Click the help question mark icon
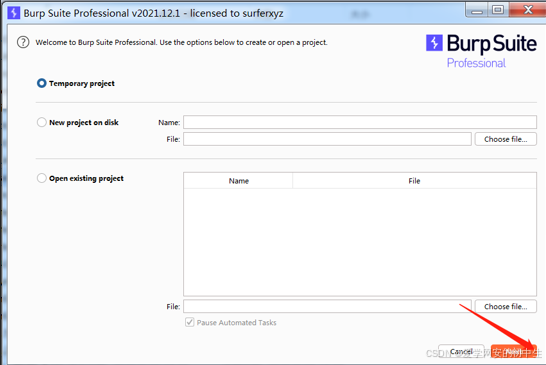Screen dimensions: 546x365 tap(23, 42)
